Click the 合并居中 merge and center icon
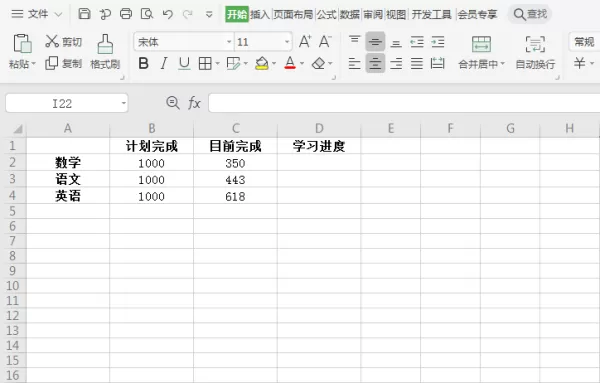The image size is (600, 383). coord(481,44)
